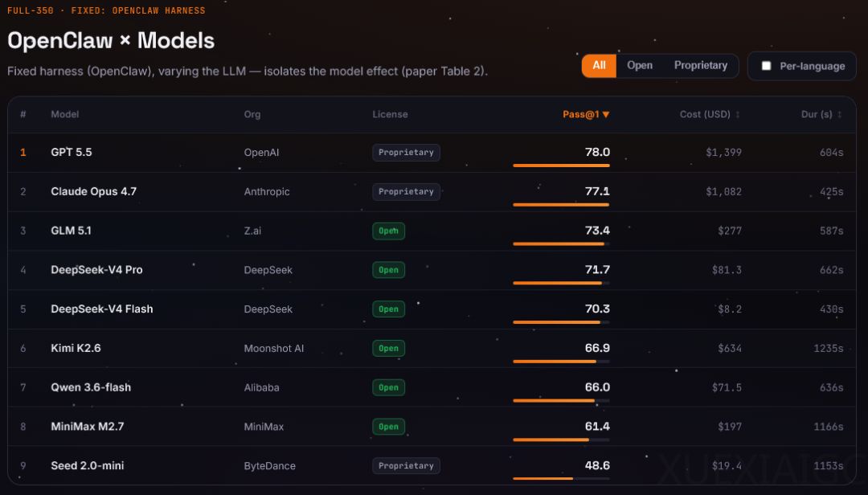Click the Open badge for MiniMax M2.7
This screenshot has width=868, height=495.
[x=388, y=427]
